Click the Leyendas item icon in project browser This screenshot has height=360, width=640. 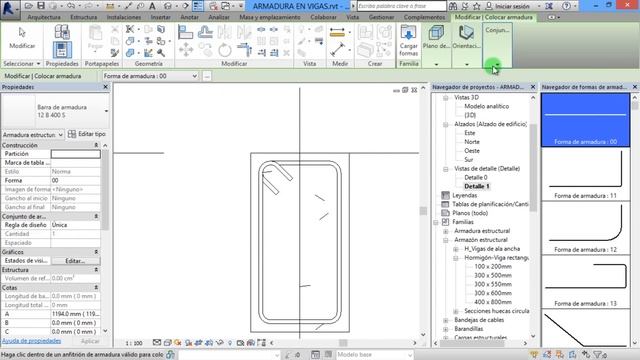tap(445, 196)
